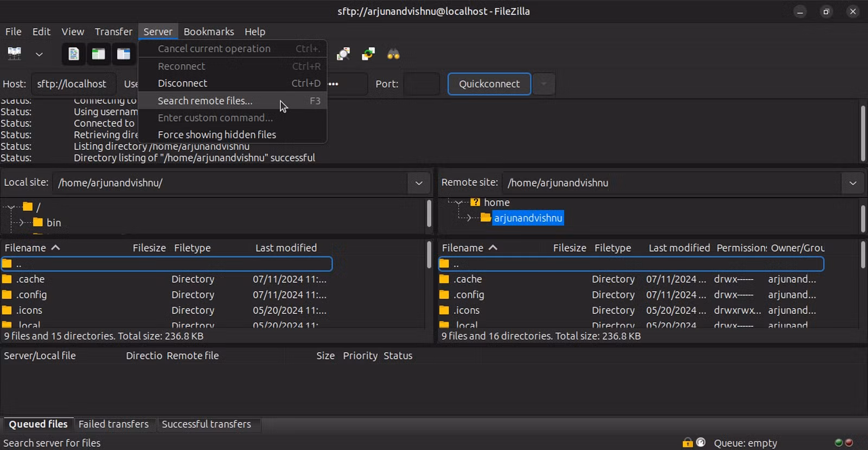Click the encryption lock icon in status bar
Viewport: 868px width, 450px height.
[688, 442]
